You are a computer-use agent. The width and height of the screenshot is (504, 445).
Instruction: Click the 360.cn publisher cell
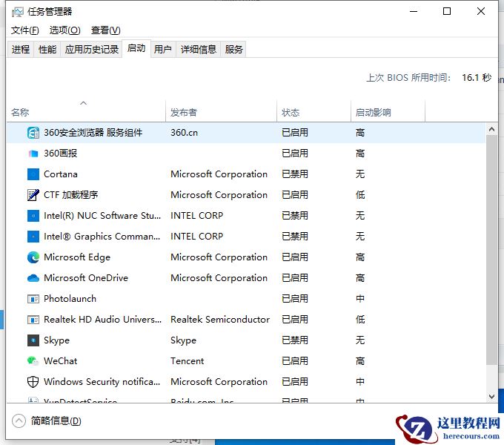[184, 133]
